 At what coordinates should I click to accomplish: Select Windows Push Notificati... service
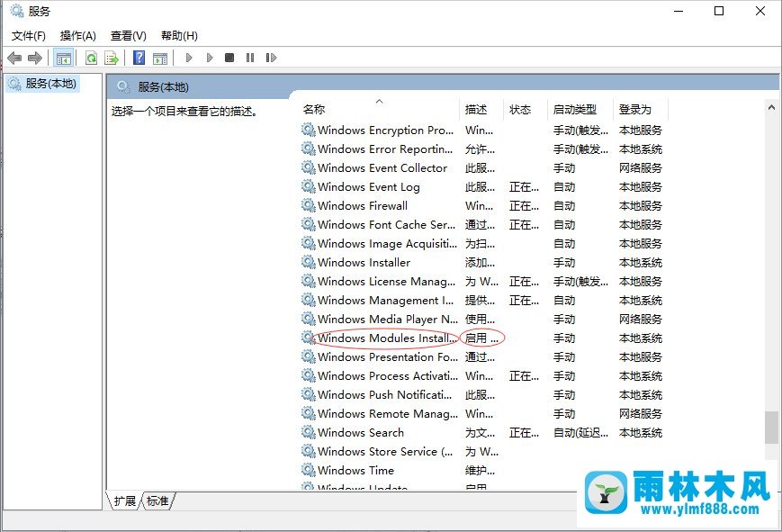(384, 395)
